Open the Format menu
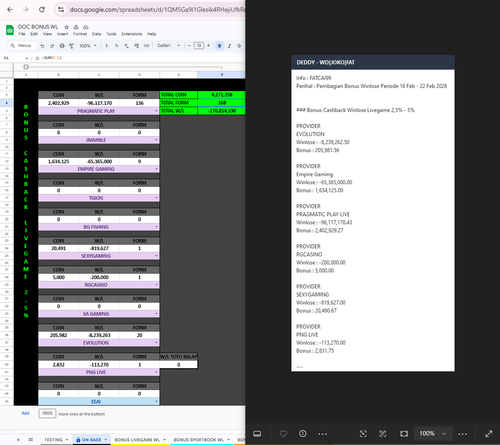 80,34
